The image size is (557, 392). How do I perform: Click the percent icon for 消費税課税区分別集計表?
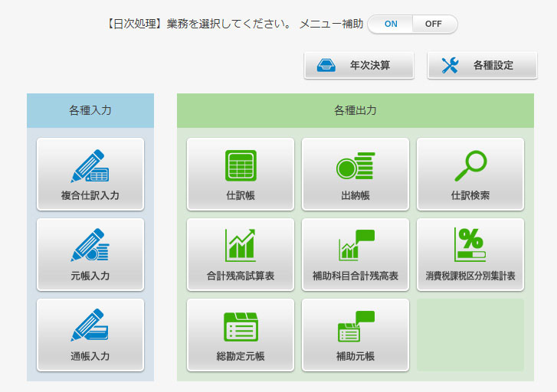(x=470, y=245)
